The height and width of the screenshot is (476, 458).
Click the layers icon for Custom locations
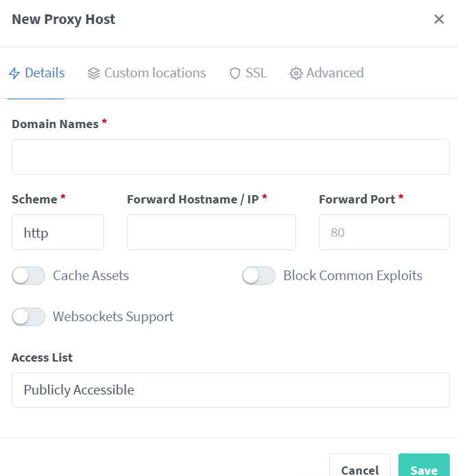pos(94,73)
